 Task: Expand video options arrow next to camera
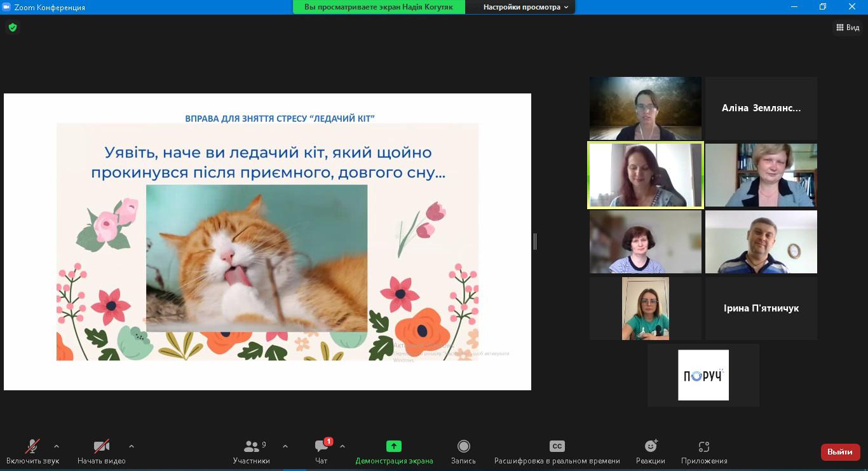132,446
